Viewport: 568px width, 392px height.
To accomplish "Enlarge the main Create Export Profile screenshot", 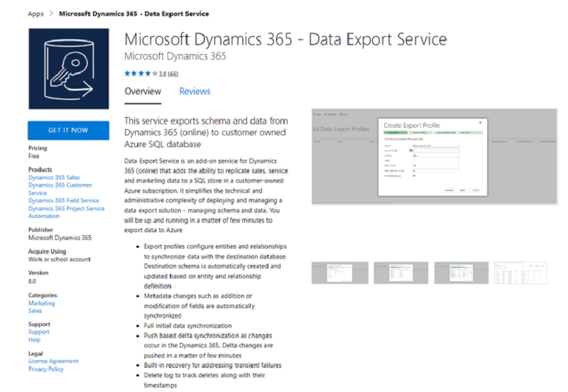I will coord(434,157).
